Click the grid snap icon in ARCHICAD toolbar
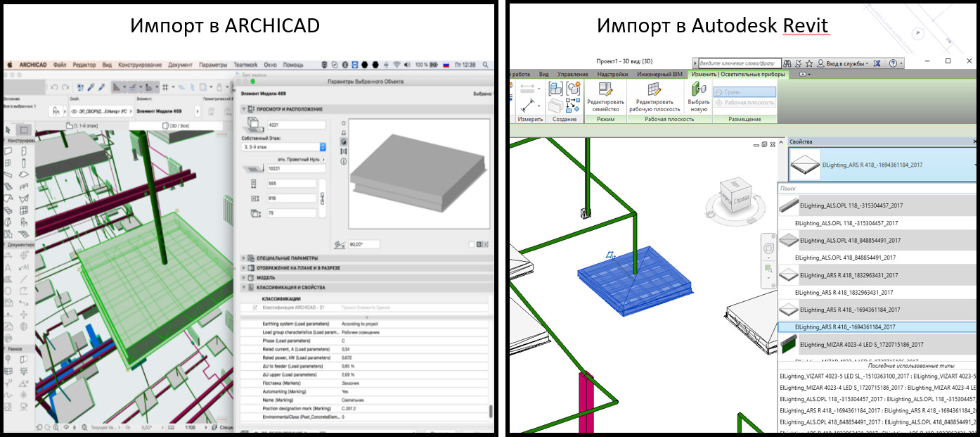This screenshot has height=437, width=980. pyautogui.click(x=164, y=87)
